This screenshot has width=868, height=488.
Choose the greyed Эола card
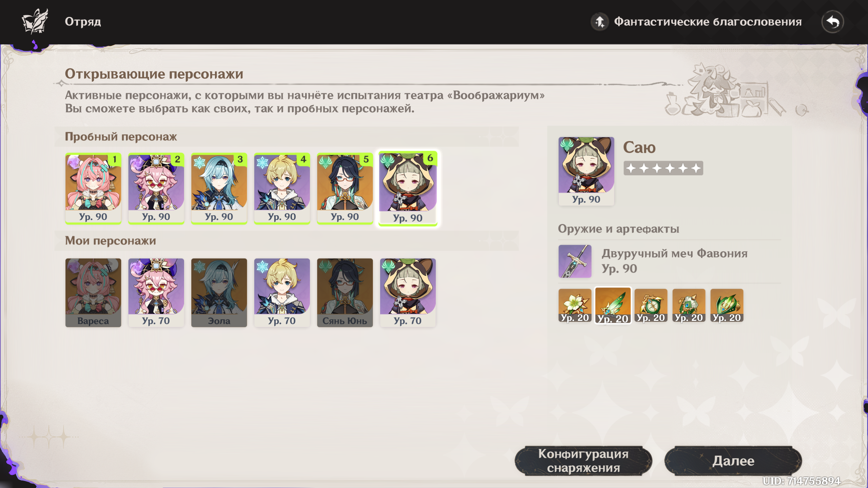(x=219, y=292)
